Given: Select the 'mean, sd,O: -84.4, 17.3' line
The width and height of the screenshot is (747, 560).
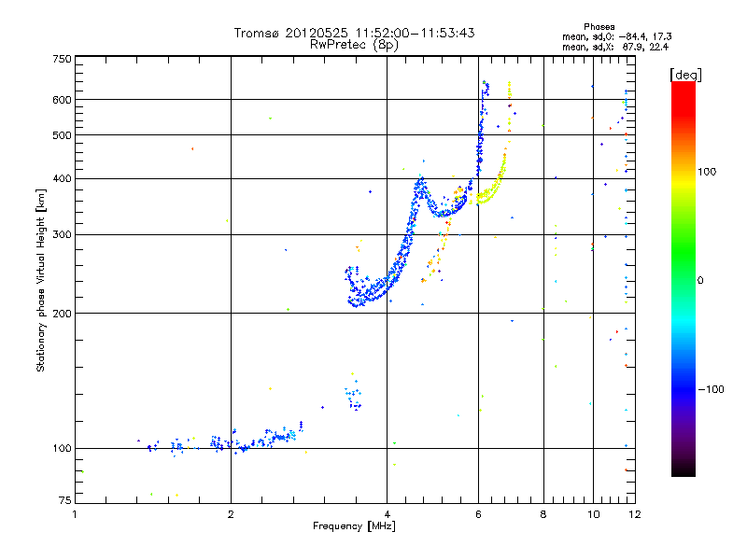Looking at the screenshot, I should pos(617,36).
